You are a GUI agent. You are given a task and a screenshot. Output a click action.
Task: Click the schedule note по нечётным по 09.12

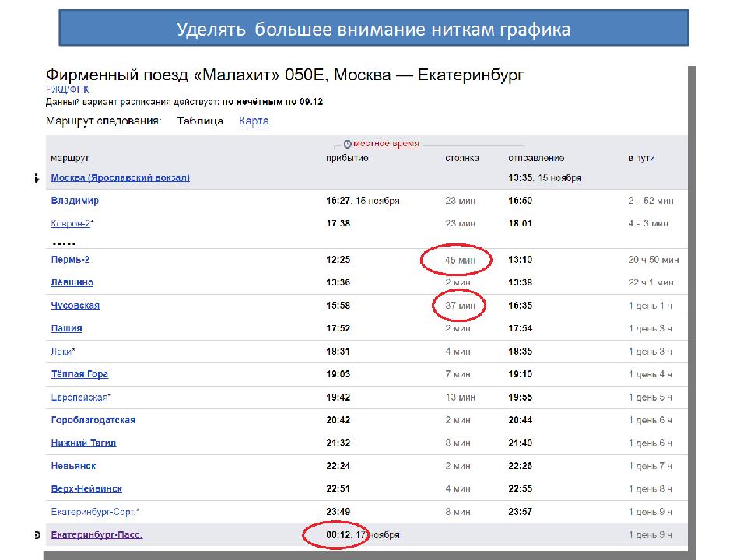coord(273,102)
